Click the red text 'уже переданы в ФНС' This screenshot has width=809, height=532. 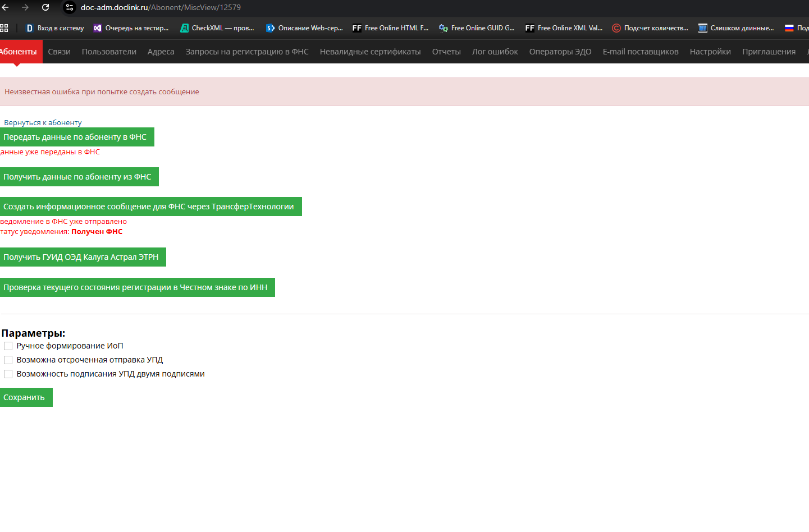[62, 152]
